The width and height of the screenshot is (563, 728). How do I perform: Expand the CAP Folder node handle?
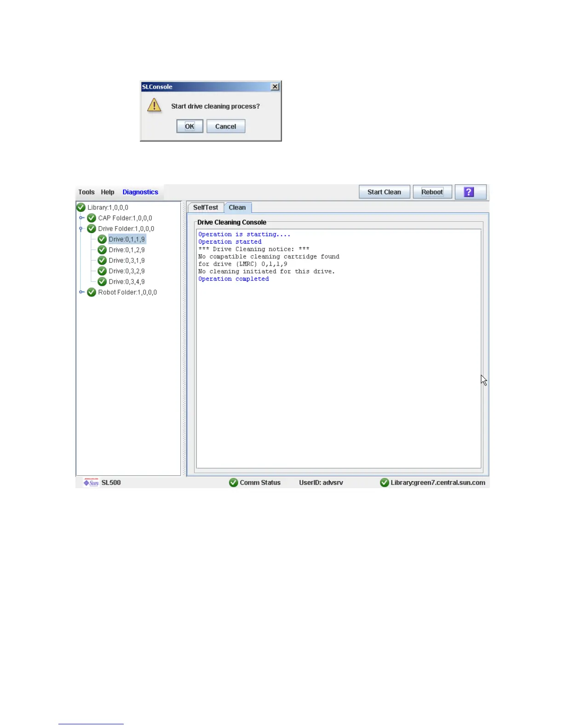coord(81,218)
